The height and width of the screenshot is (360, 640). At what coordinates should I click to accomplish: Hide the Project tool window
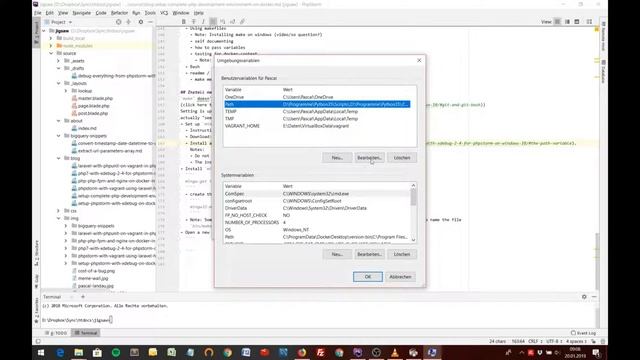[151, 22]
